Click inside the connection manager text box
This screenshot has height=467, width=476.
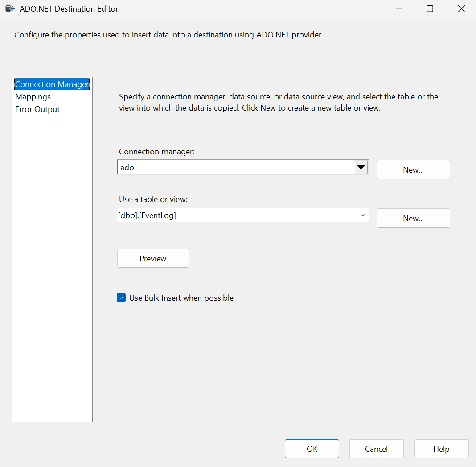click(x=223, y=167)
